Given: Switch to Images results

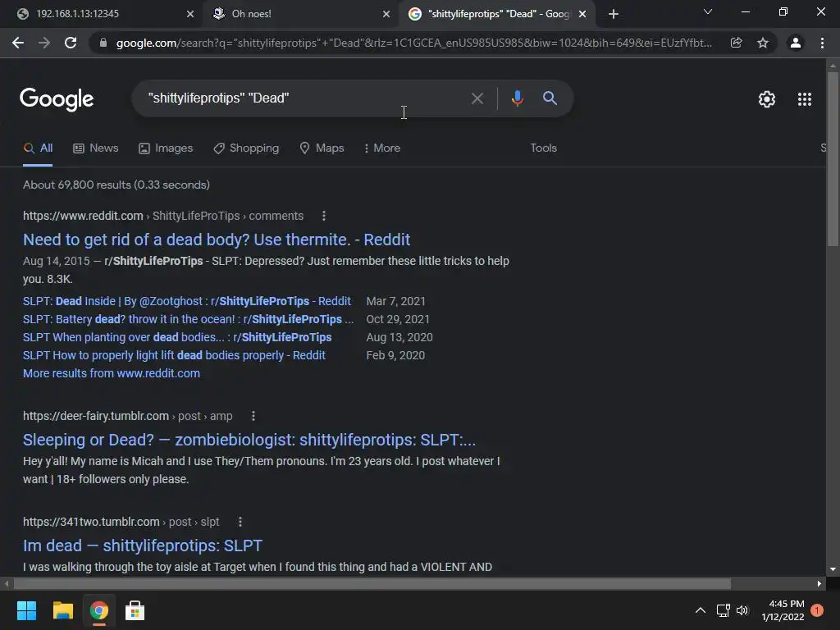Looking at the screenshot, I should pyautogui.click(x=166, y=148).
